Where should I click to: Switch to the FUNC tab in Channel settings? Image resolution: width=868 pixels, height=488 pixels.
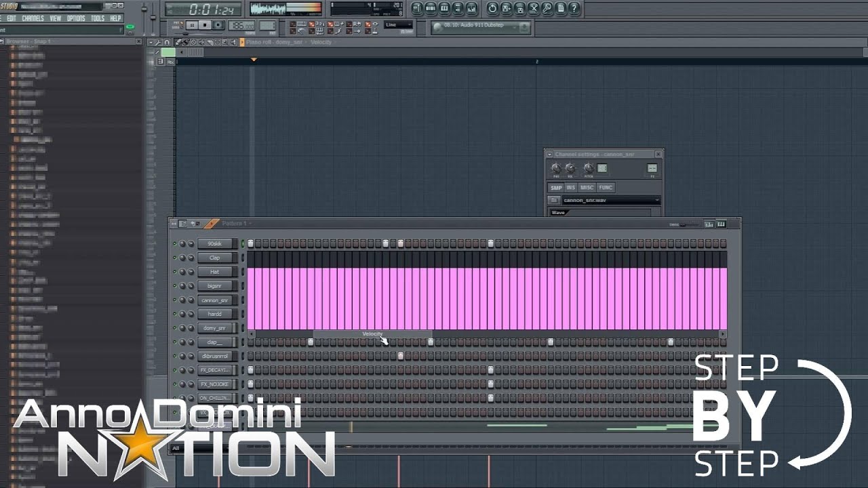(x=606, y=188)
